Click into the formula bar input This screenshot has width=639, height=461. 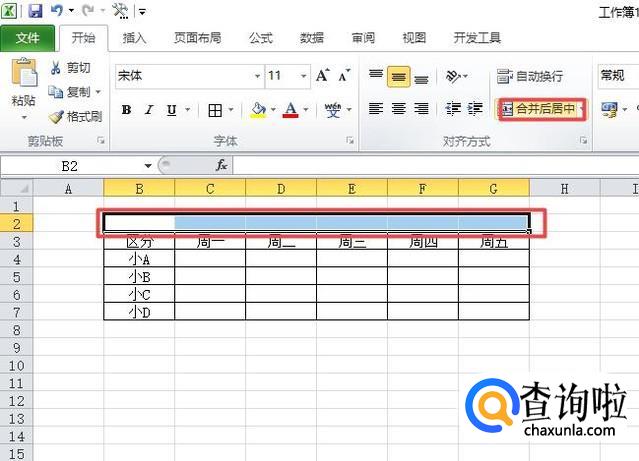[436, 165]
